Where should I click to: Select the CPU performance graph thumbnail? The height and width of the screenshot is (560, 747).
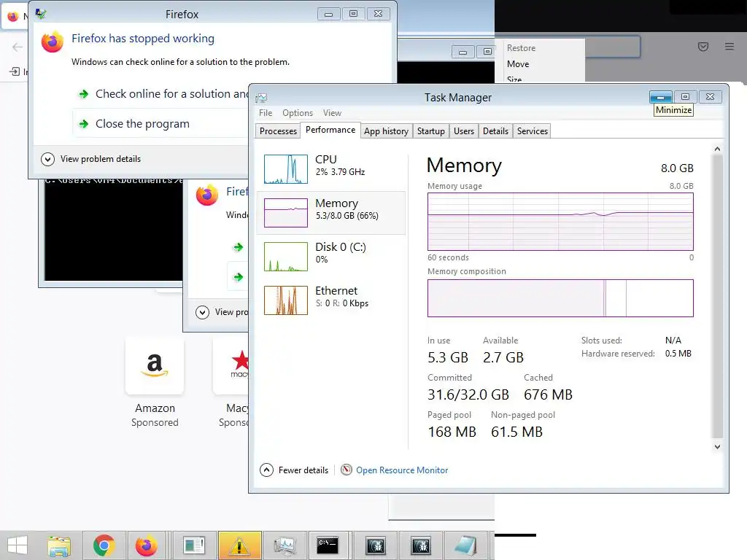286,169
